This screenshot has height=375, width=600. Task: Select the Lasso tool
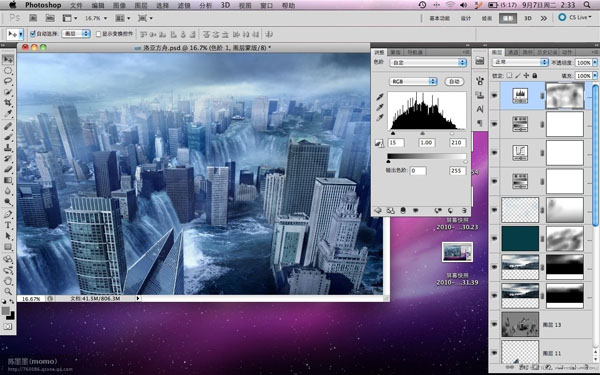point(8,81)
